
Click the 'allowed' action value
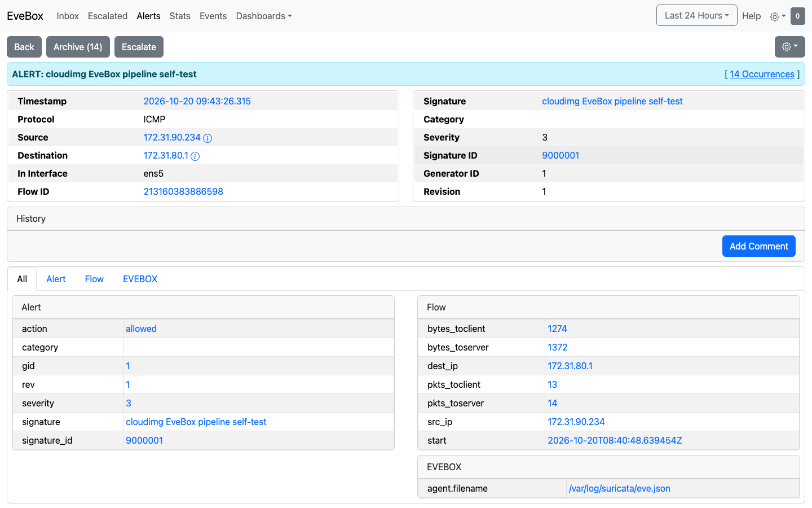point(141,329)
